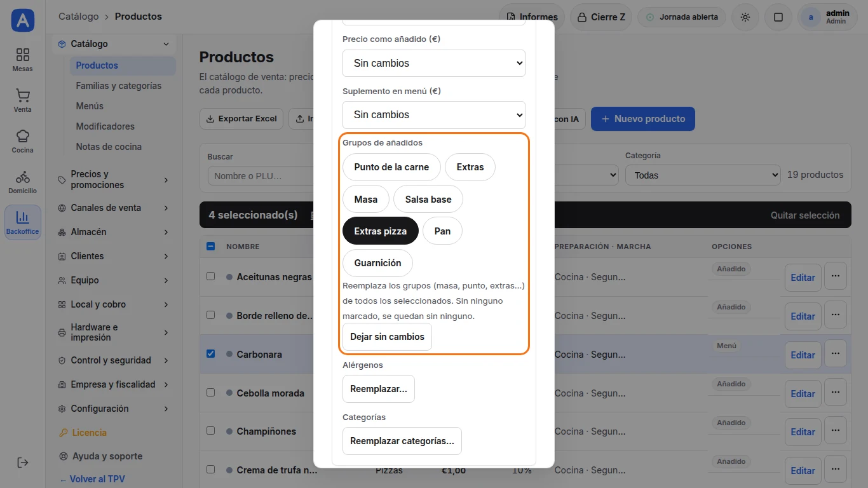This screenshot has height=488, width=868.
Task: Check the Cebolla morada row checkbox
Action: tap(211, 392)
